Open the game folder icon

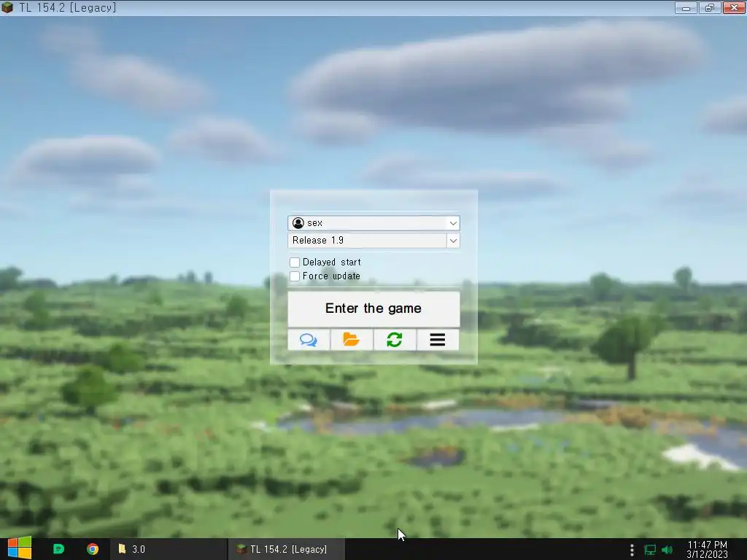click(x=352, y=340)
